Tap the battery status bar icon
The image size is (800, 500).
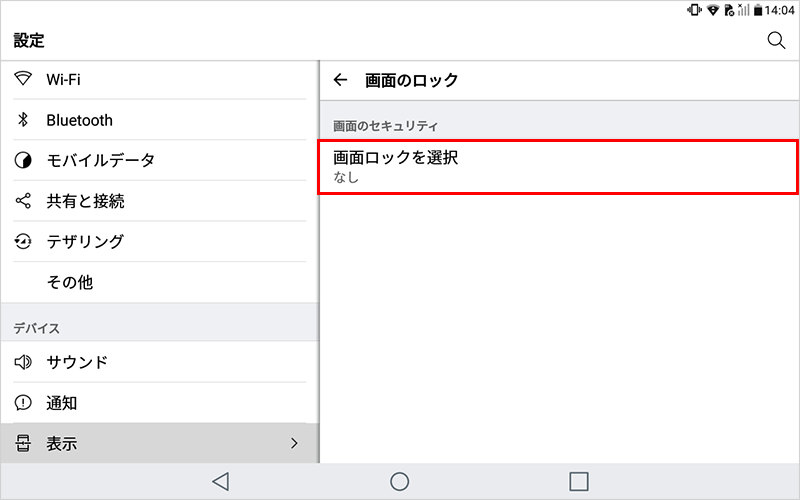(x=758, y=10)
